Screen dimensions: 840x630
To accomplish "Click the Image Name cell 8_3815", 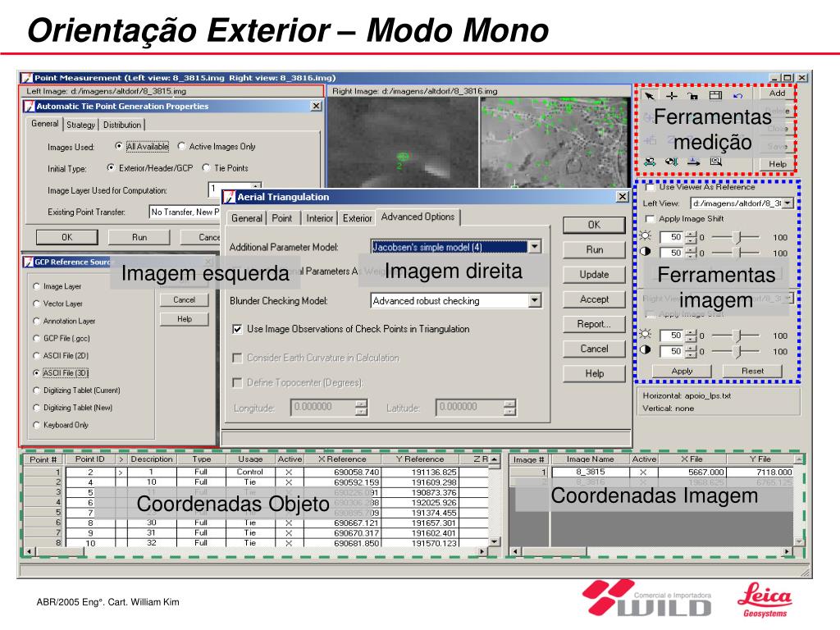I will point(590,472).
